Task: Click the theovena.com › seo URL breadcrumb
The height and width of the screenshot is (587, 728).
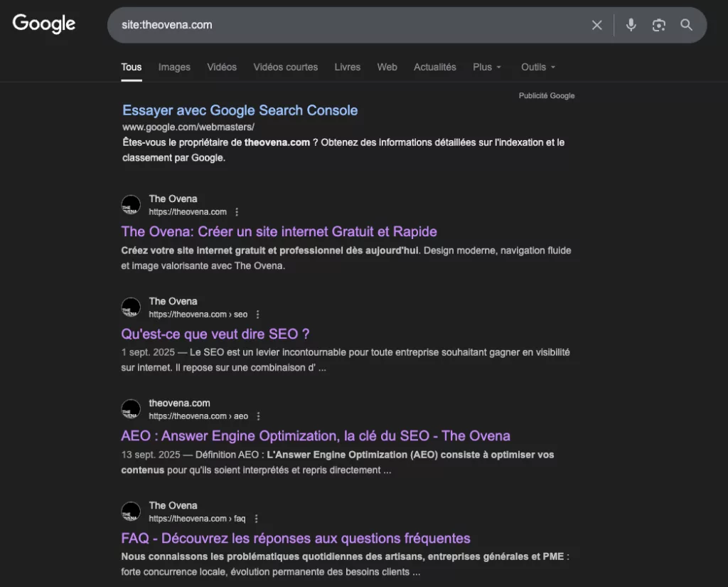Action: (198, 314)
